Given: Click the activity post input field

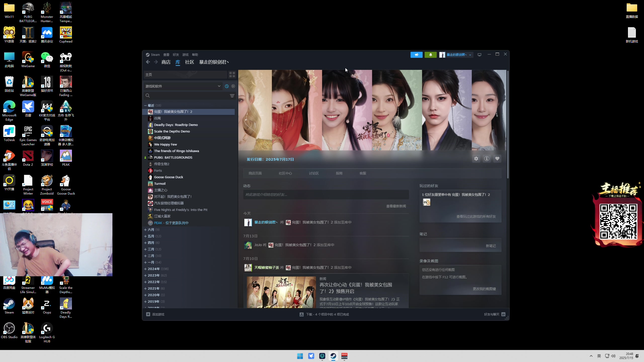Looking at the screenshot, I should (x=326, y=195).
